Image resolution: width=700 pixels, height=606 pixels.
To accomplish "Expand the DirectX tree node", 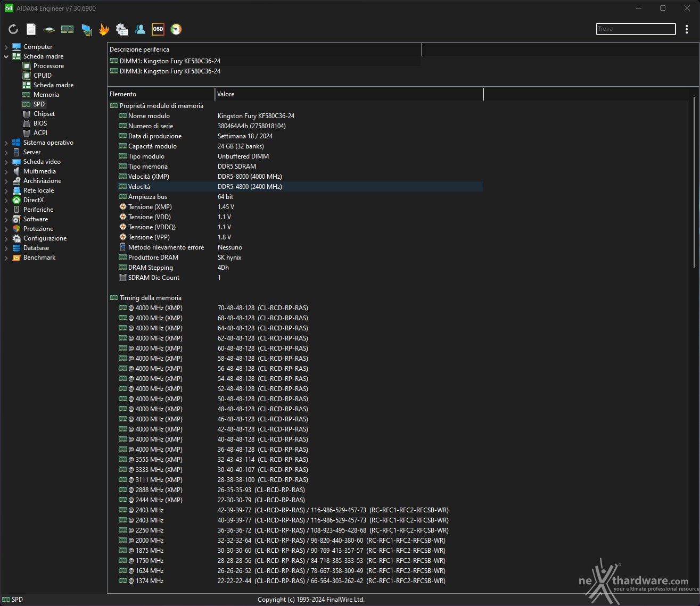I will [x=6, y=200].
